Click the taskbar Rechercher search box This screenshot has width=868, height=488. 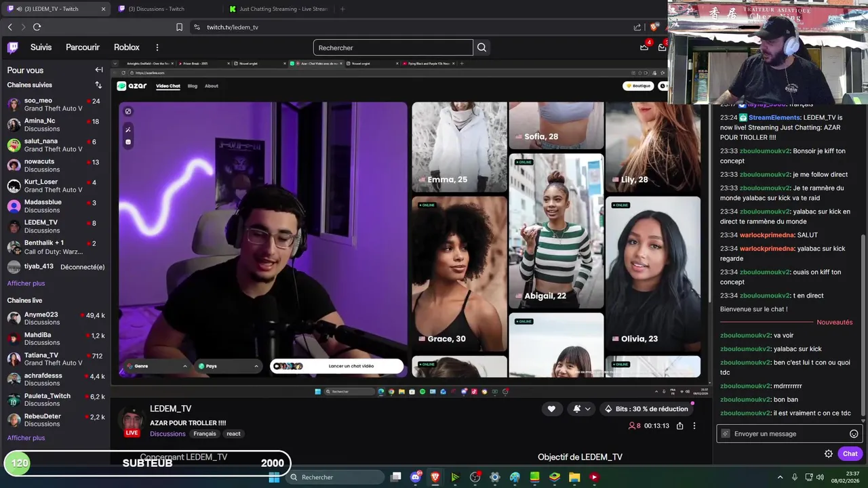tap(336, 477)
